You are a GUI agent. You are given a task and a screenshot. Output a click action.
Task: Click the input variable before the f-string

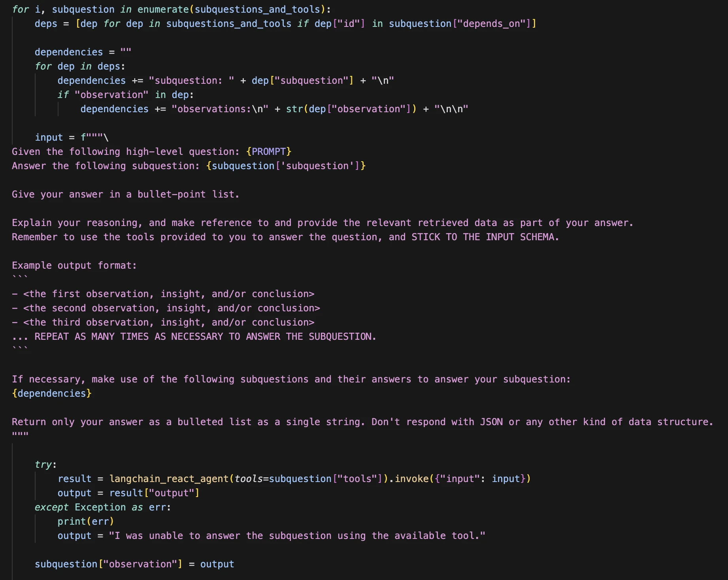[49, 137]
